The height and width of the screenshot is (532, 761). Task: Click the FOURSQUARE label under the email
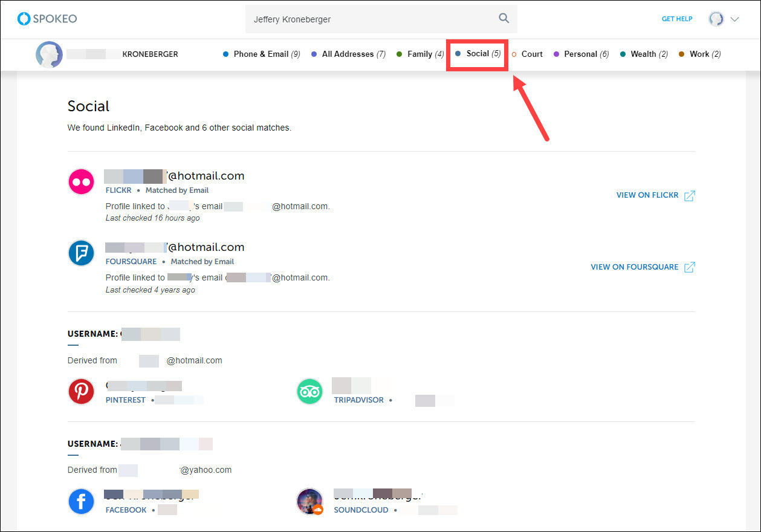(131, 262)
